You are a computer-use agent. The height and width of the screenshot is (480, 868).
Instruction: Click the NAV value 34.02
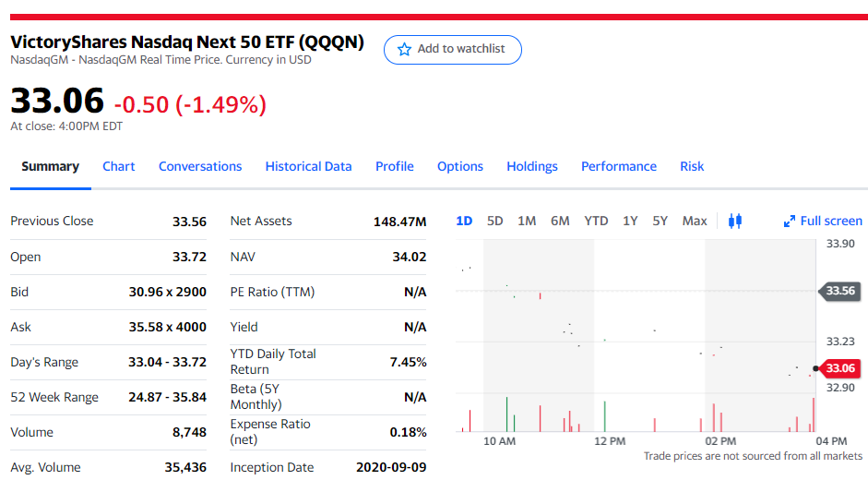click(x=409, y=258)
